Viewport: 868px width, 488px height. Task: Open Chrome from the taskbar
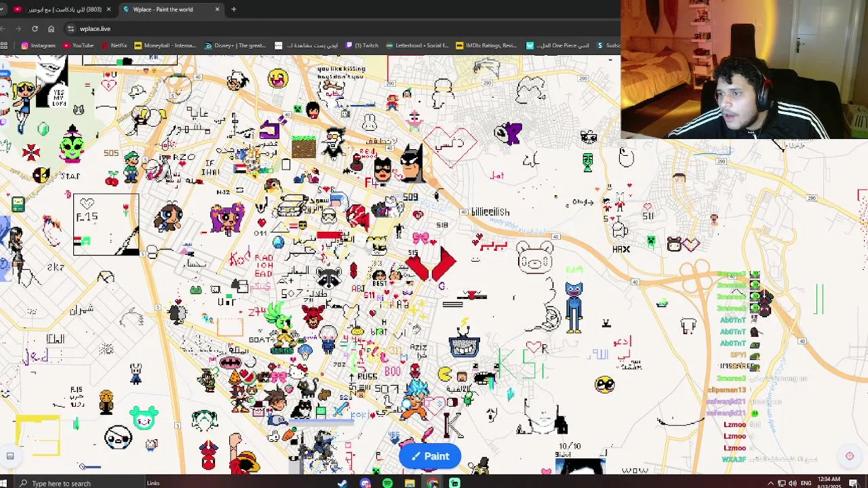tap(432, 483)
